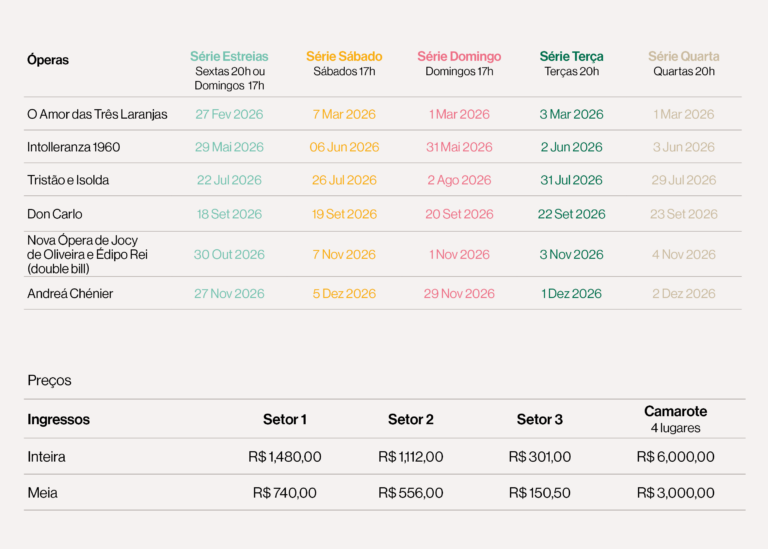Click the 4 Nov 2026 Wednesday date
The height and width of the screenshot is (549, 768).
(684, 255)
